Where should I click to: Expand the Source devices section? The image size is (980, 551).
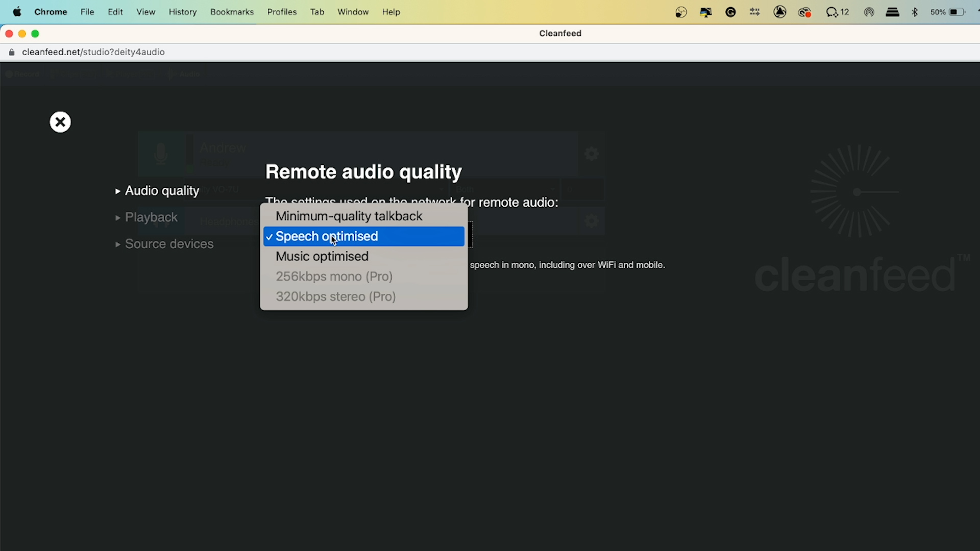[x=169, y=244]
